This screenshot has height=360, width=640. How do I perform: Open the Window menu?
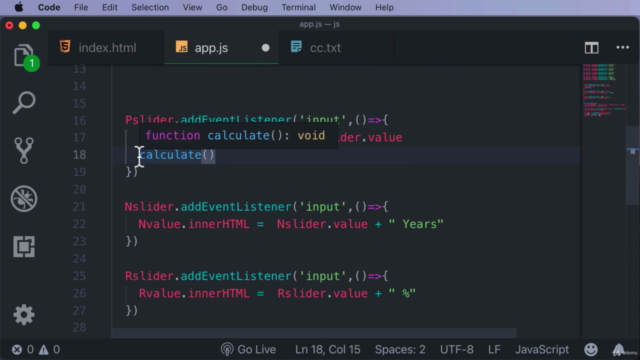pyautogui.click(x=345, y=7)
